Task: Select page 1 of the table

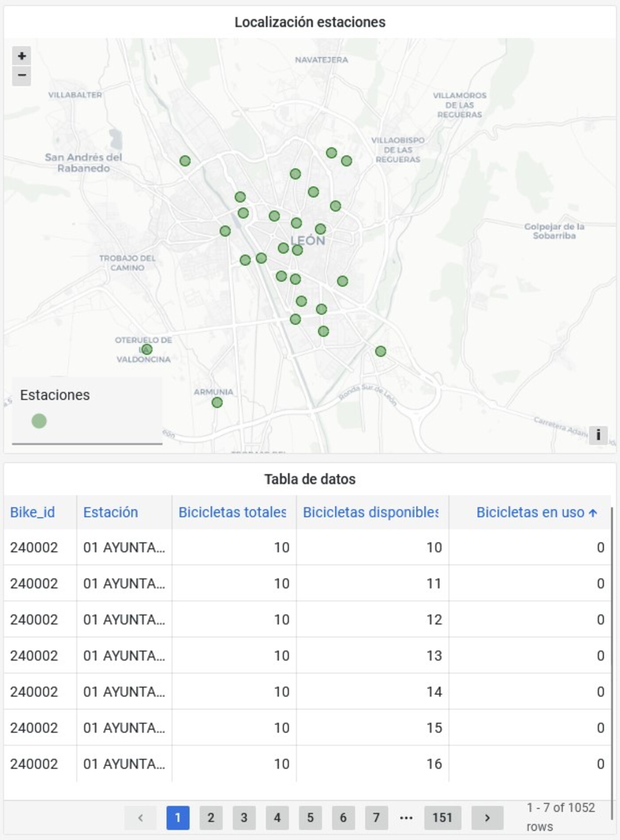Action: [x=178, y=817]
